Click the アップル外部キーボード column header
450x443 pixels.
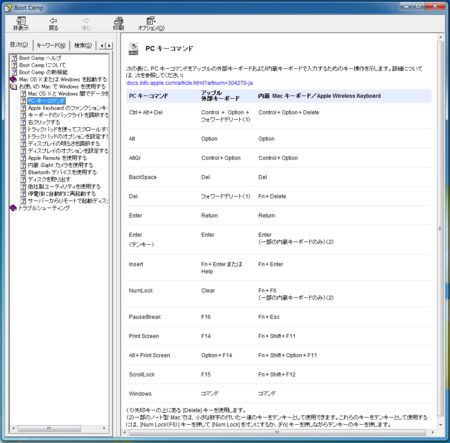[220, 96]
